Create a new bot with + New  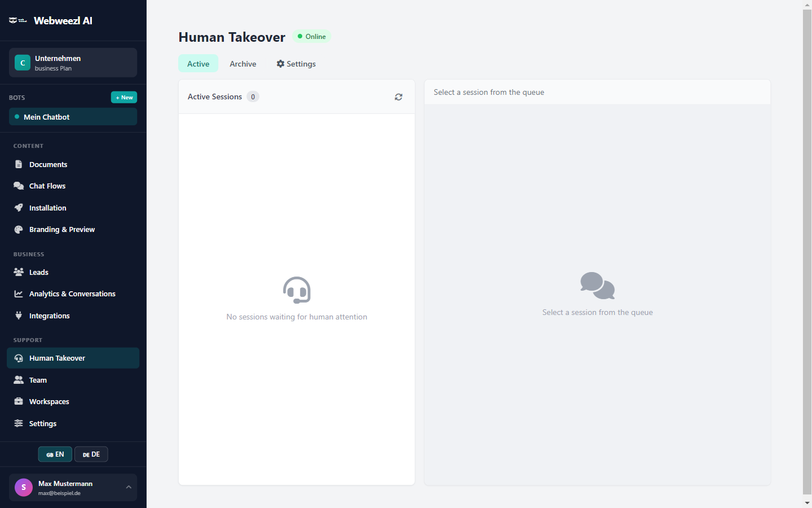coord(124,97)
